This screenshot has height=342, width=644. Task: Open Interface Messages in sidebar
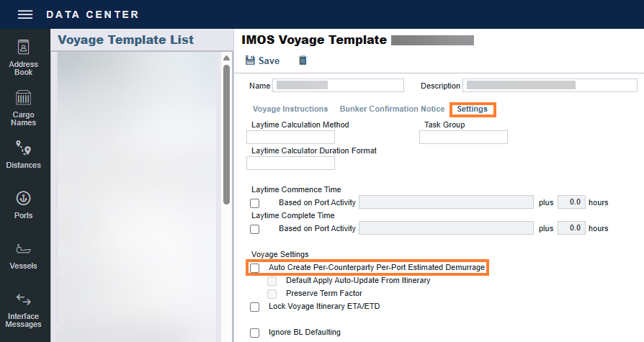pyautogui.click(x=23, y=310)
